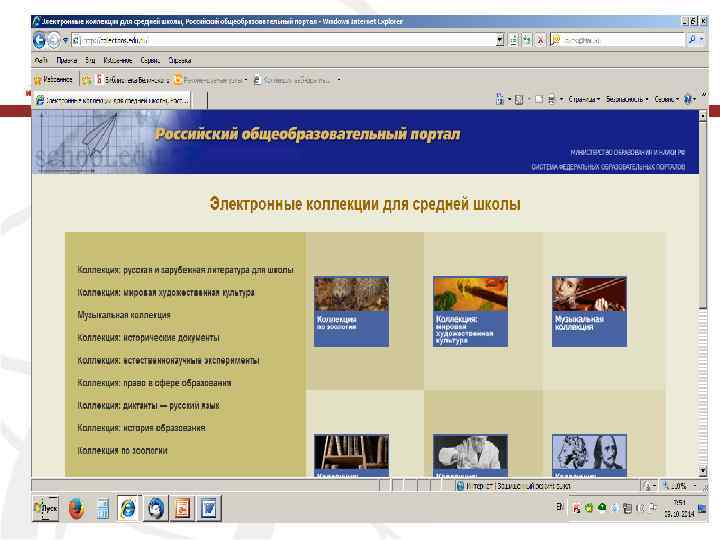Expand the web slice gallery dropdown arrow
The width and height of the screenshot is (720, 540).
coord(339,80)
